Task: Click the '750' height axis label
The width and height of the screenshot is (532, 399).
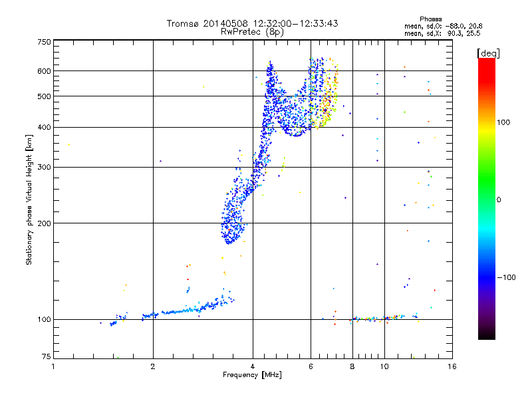Action: [x=44, y=42]
